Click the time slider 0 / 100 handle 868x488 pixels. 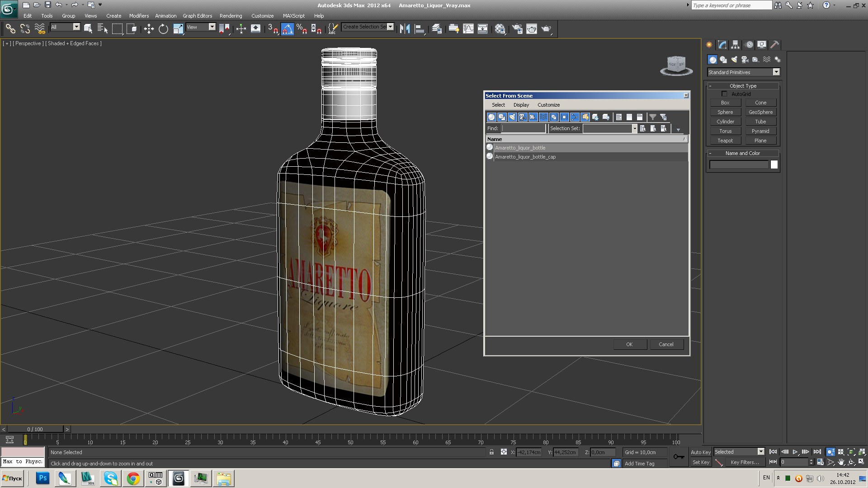[x=35, y=429]
